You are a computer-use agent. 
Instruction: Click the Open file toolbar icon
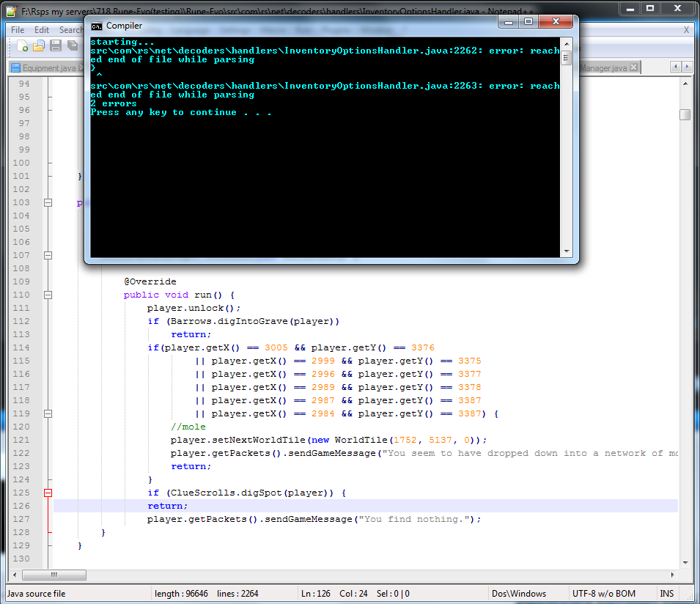pyautogui.click(x=39, y=45)
